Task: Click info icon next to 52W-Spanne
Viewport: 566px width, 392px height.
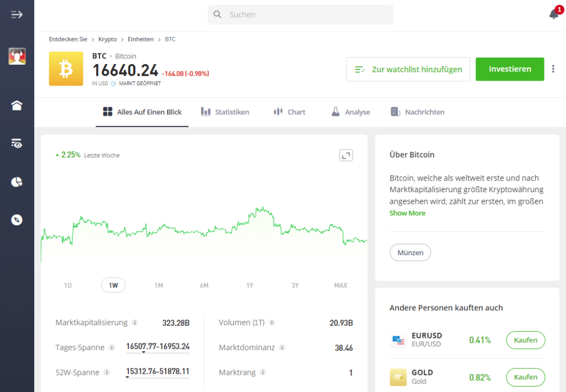Action: [x=107, y=372]
